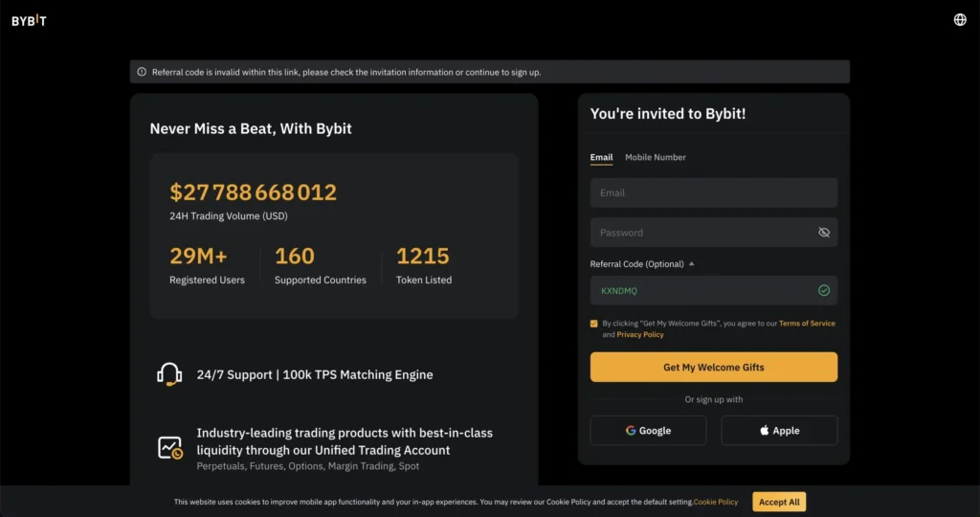This screenshot has height=517, width=980.
Task: Click "Never Miss a Beat, With Bybit" heading
Action: pyautogui.click(x=251, y=129)
